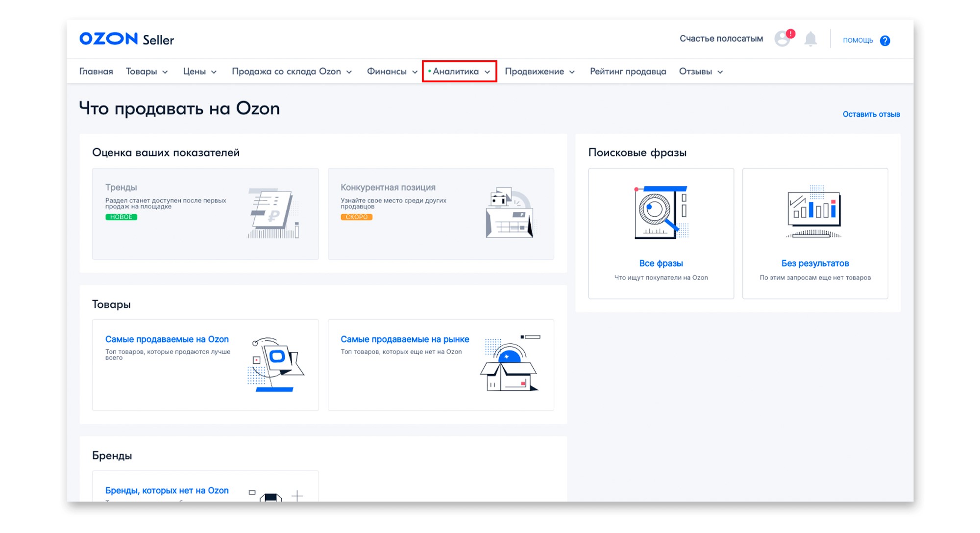The width and height of the screenshot is (980, 533).
Task: Click the Бренды section heading
Action: [112, 456]
